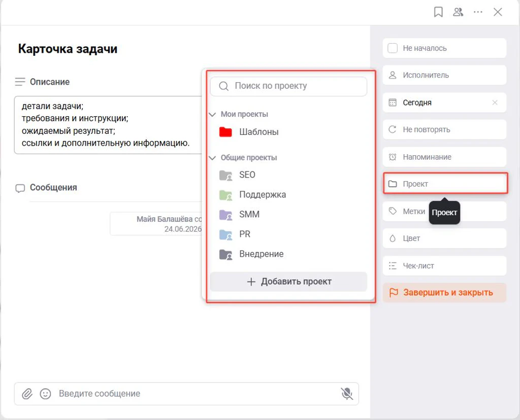
Task: Open the 'Метки' tags option
Action: (444, 212)
